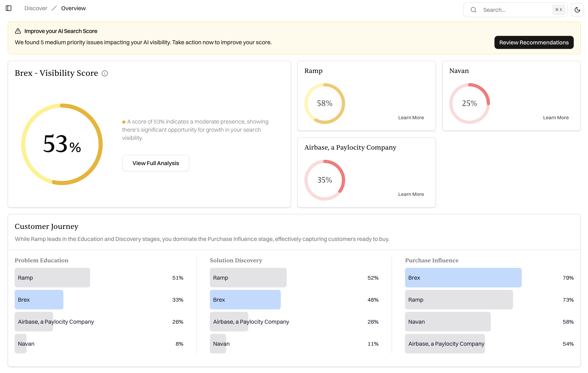Image resolution: width=588 pixels, height=373 pixels.
Task: Click the search magnifier icon
Action: click(473, 10)
